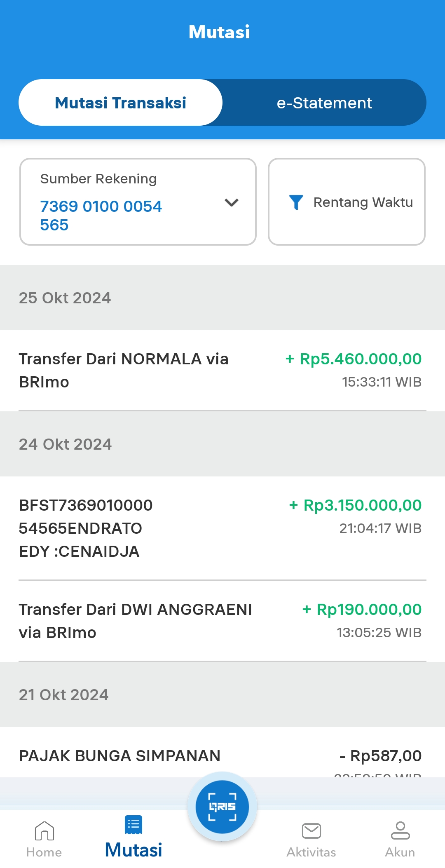Open the Akun profile icon
Image resolution: width=445 pixels, height=868 pixels.
coord(400,830)
